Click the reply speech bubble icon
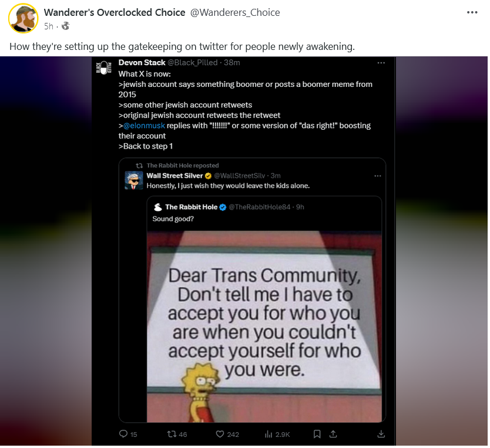Image resolution: width=490 pixels, height=448 pixels. coord(124,434)
